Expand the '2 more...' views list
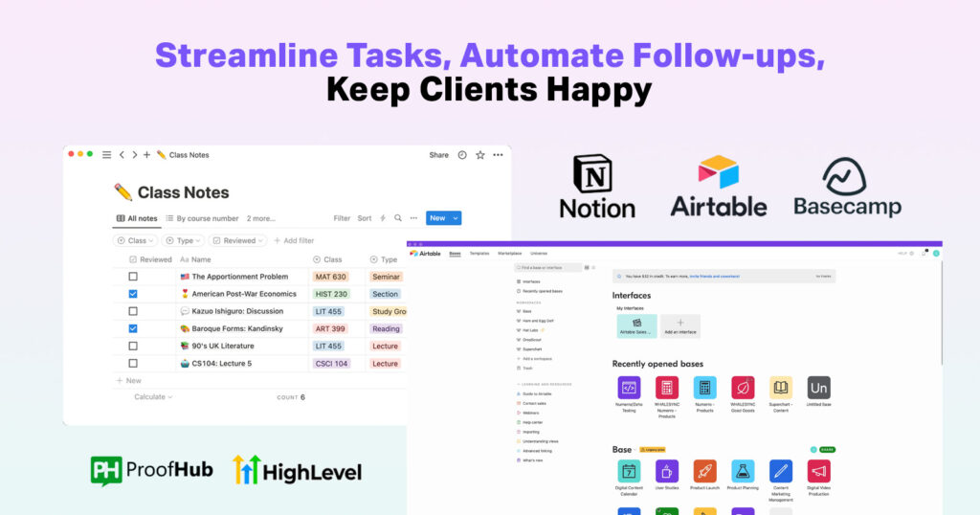Screen dimensions: 980x515 coord(260,218)
